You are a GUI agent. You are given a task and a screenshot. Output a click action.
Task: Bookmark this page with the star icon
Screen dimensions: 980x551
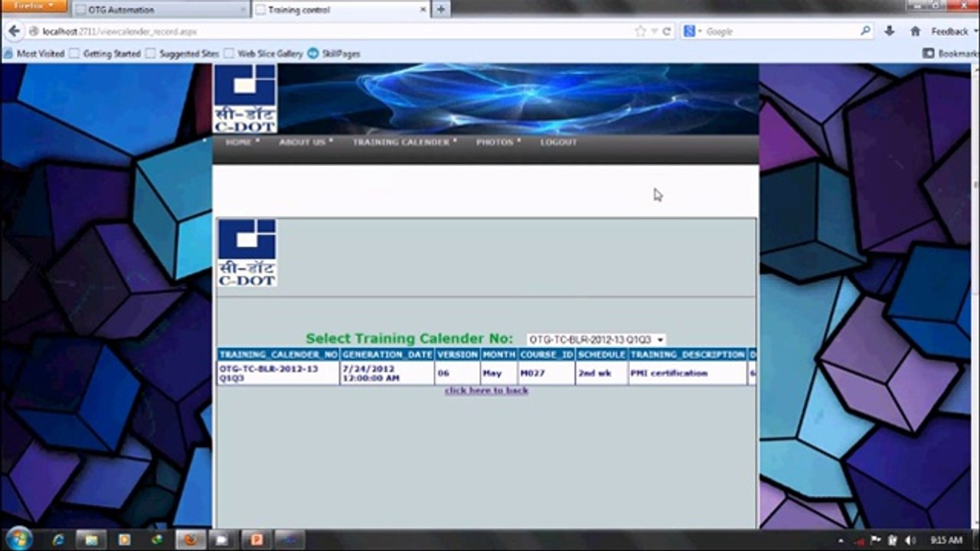pyautogui.click(x=640, y=31)
